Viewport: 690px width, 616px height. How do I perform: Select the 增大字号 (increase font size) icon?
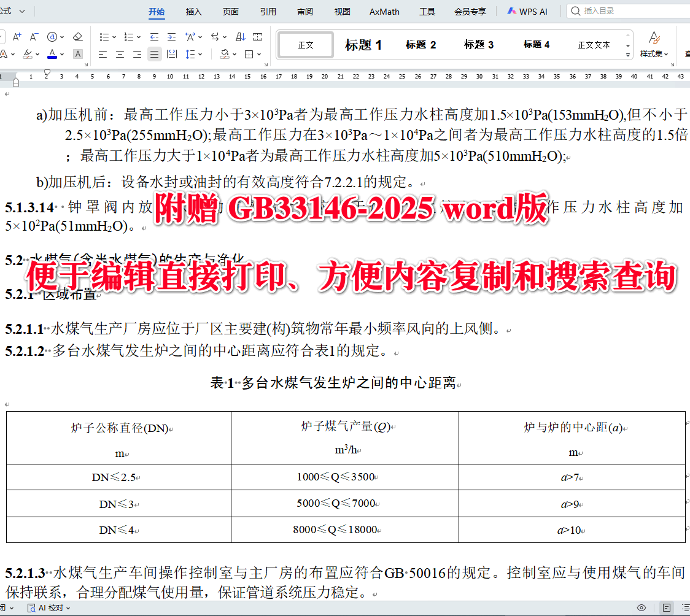click(17, 36)
